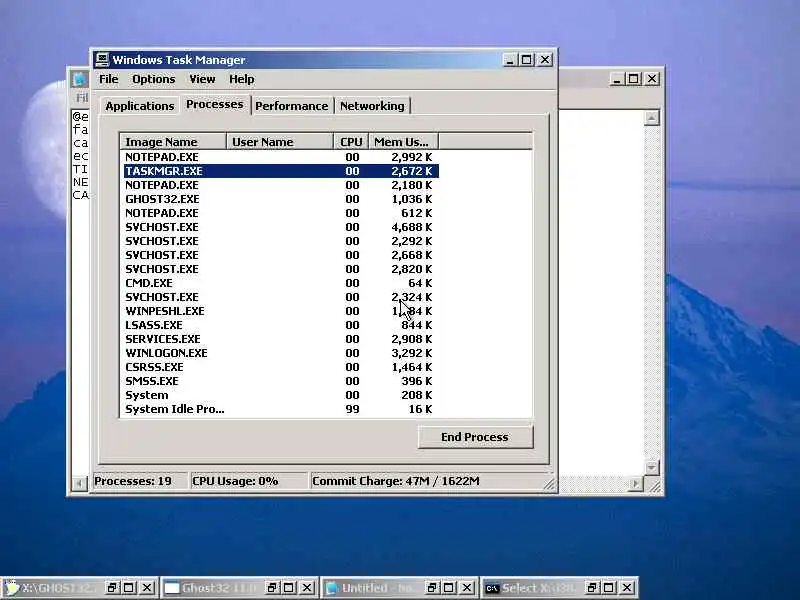Click the Notepad window resize grip
Viewport: 800px width, 600px height.
[x=655, y=487]
